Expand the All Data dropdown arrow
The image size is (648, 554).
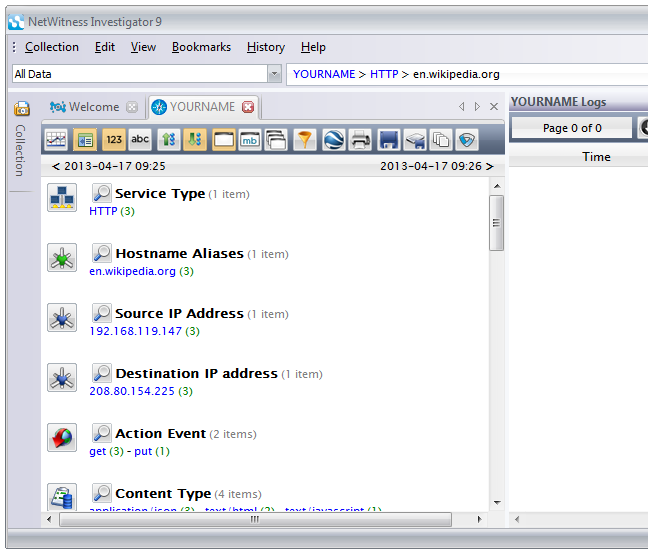click(x=274, y=74)
